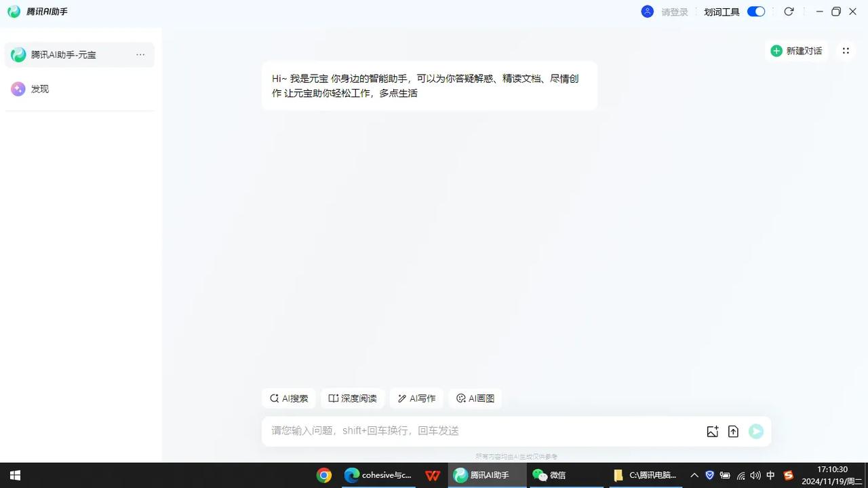Click the user avatar login icon
The height and width of the screenshot is (488, 868).
coord(648,12)
